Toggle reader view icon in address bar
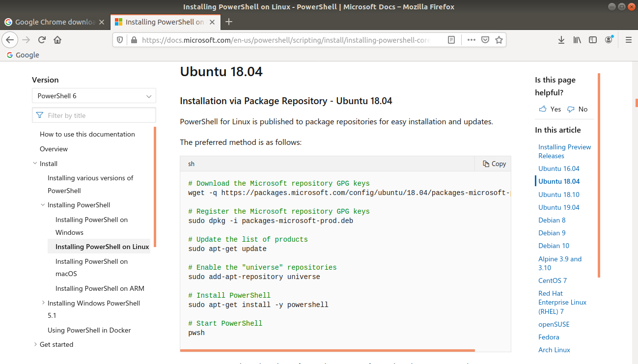Viewport: 638px width, 364px height. click(x=451, y=40)
